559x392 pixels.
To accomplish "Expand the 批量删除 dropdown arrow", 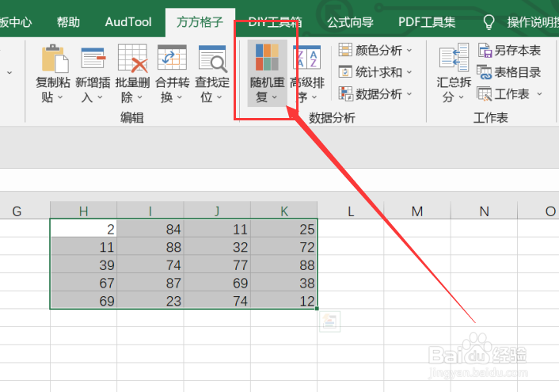I will tap(139, 97).
